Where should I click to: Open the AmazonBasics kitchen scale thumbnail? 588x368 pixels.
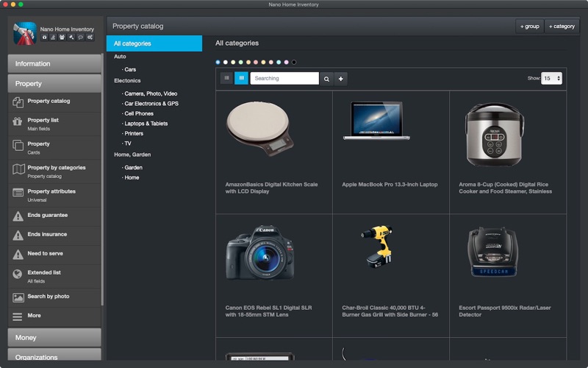pos(260,128)
